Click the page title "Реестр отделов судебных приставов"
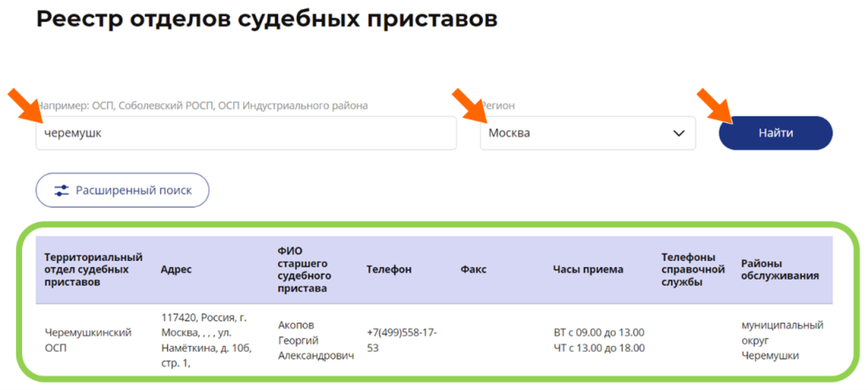The width and height of the screenshot is (868, 390). coord(267,19)
